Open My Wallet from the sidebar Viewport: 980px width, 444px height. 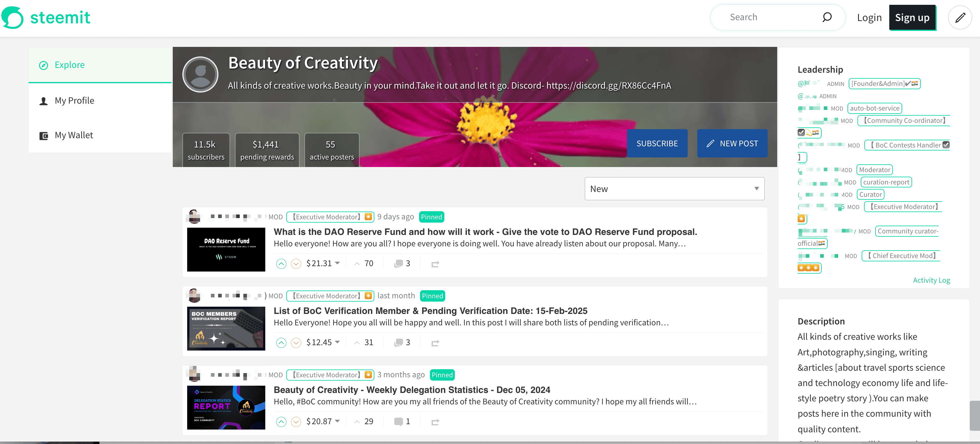point(74,135)
